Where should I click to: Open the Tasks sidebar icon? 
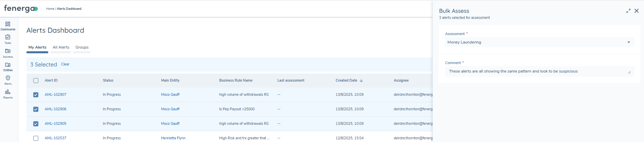tap(8, 39)
